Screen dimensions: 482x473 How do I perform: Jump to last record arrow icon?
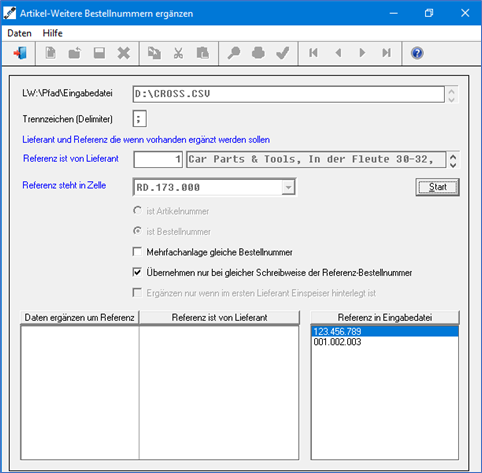point(386,53)
